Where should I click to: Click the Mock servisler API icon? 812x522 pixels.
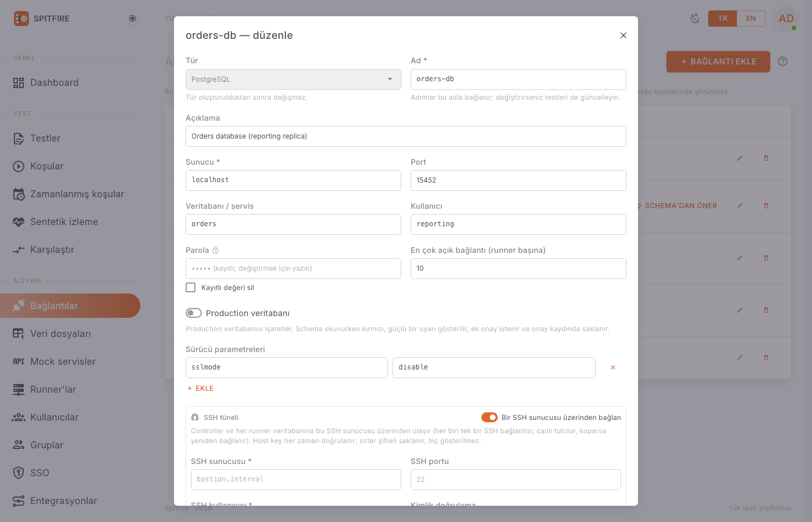pyautogui.click(x=19, y=361)
